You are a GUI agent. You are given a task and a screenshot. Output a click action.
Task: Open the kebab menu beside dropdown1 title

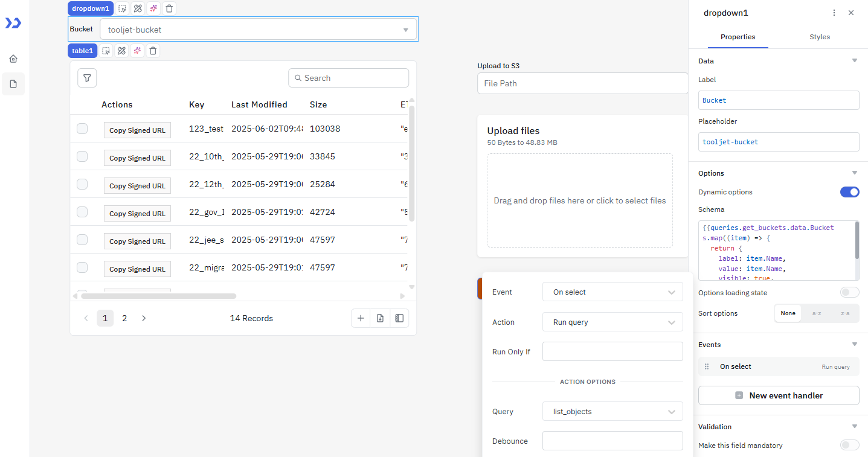(x=834, y=13)
